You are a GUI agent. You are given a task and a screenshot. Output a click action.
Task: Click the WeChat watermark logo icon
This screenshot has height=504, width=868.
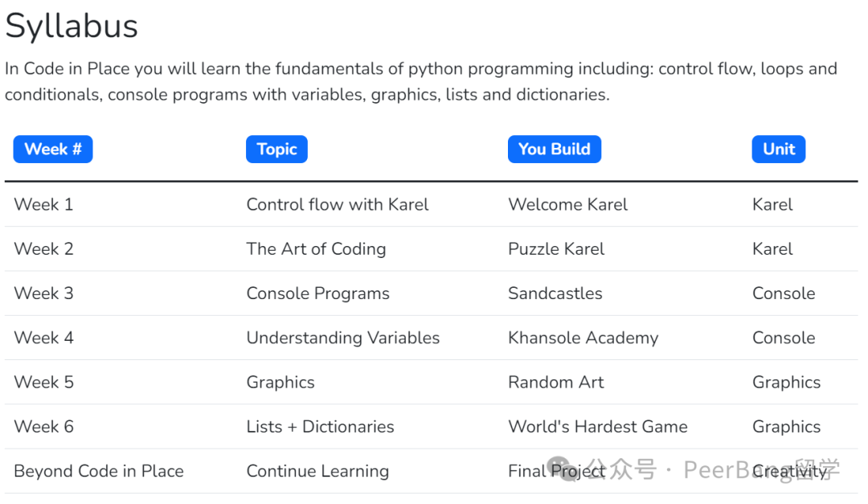point(560,469)
